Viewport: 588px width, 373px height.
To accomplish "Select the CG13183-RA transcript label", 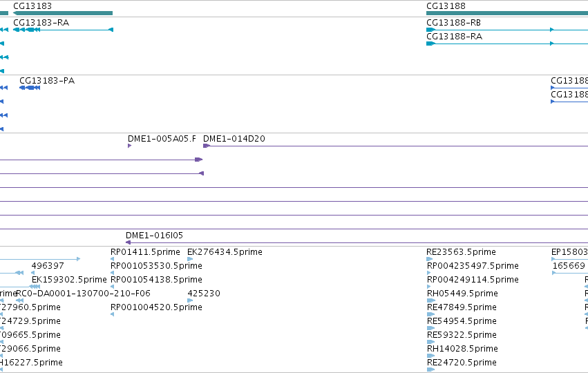I will tap(41, 23).
